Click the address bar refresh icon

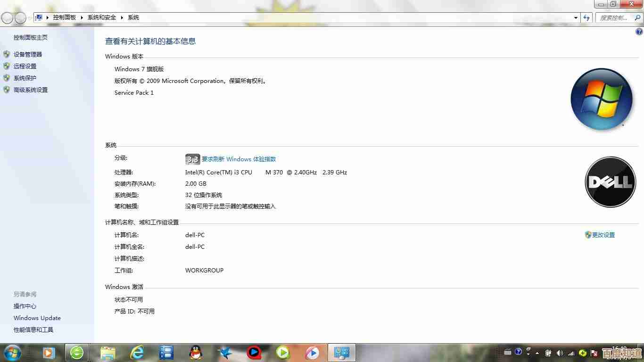click(x=586, y=17)
